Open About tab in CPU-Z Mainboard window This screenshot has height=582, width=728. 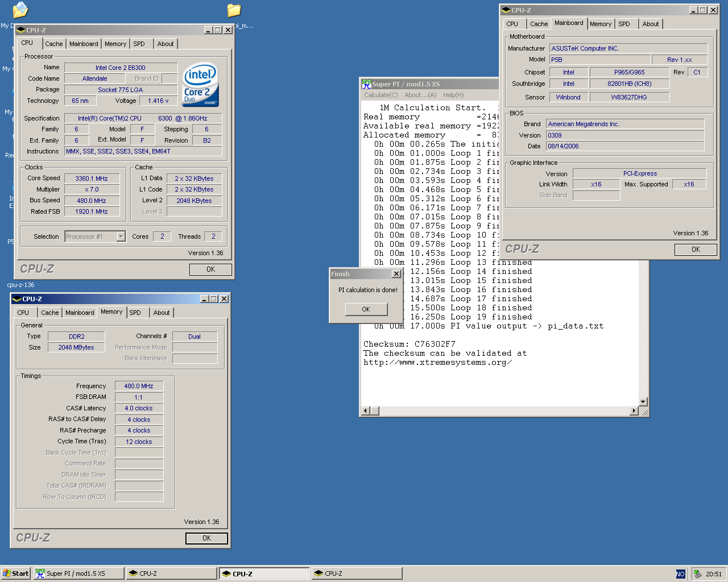tap(651, 24)
